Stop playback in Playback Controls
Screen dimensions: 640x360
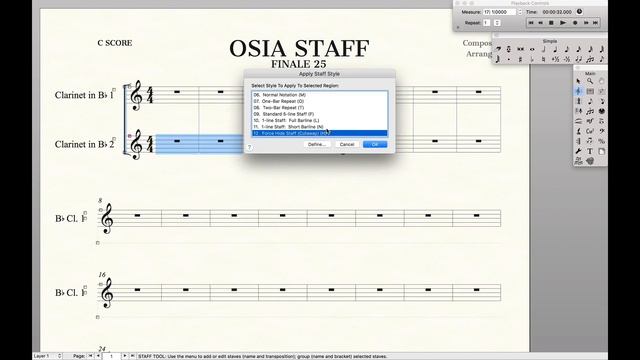551,23
